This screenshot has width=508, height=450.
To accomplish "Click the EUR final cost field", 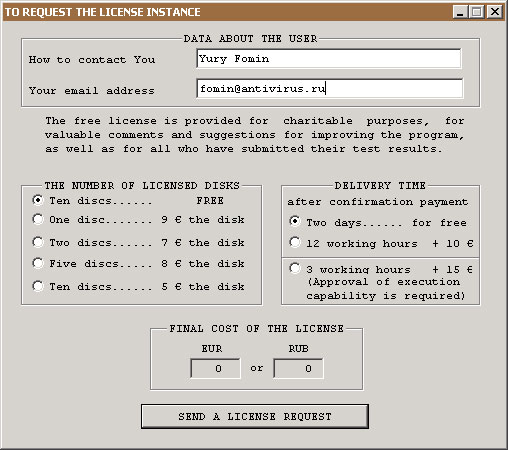I will click(215, 368).
